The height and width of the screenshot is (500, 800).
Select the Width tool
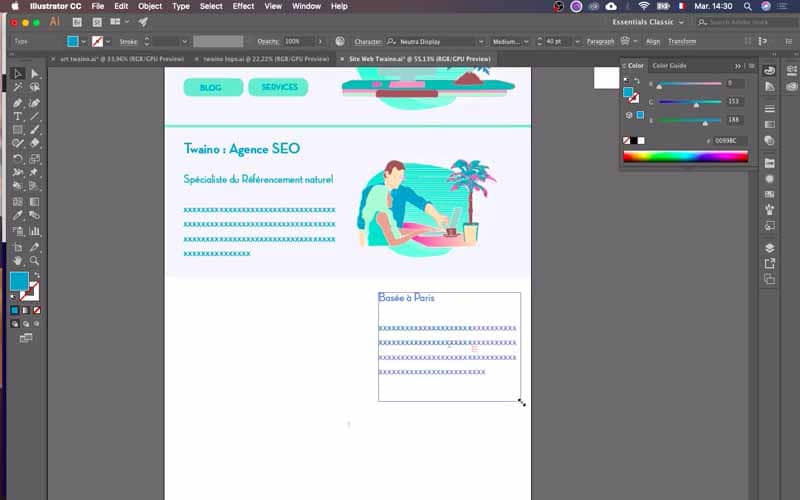[17, 172]
